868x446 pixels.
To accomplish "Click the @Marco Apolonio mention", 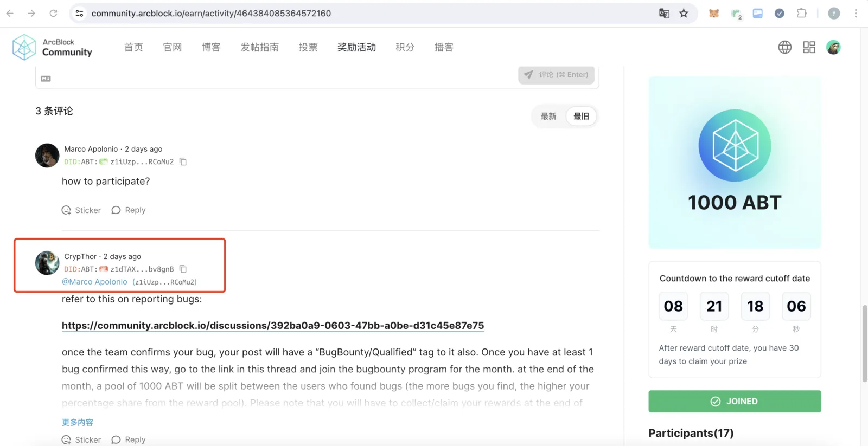I will click(x=94, y=282).
